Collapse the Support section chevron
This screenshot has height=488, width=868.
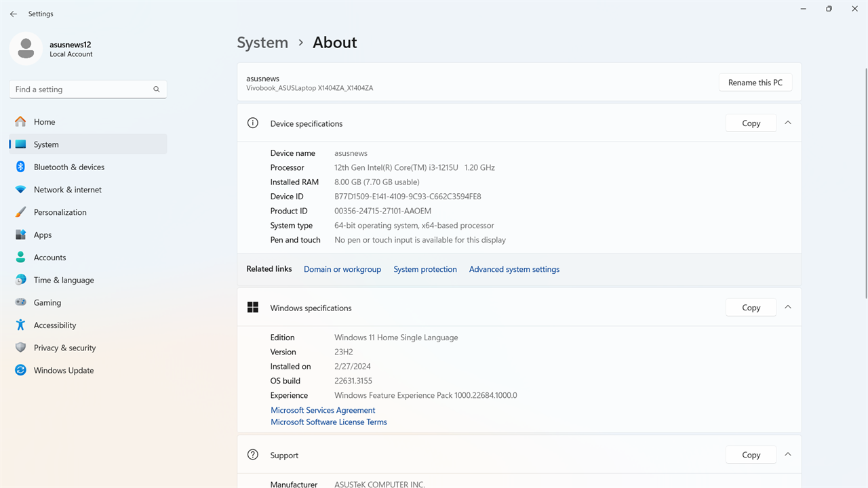click(x=788, y=455)
